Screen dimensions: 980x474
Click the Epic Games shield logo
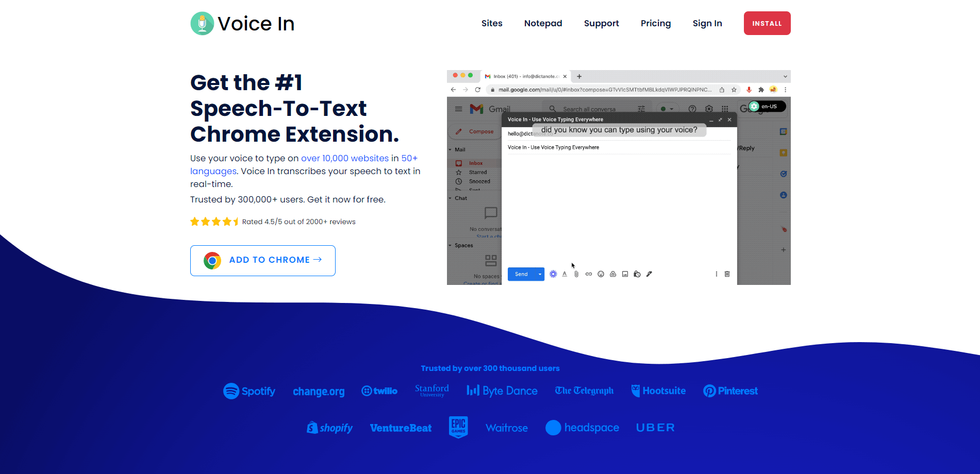pyautogui.click(x=458, y=427)
